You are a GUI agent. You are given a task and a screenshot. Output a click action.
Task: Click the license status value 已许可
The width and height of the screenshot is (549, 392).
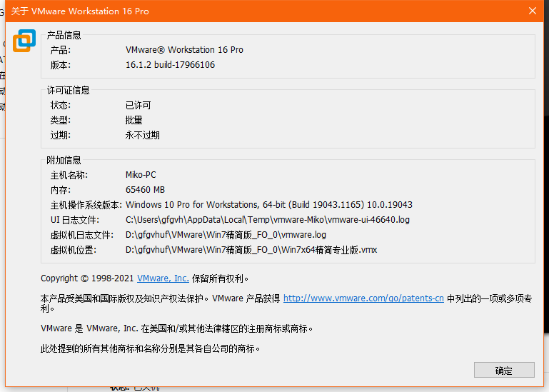[x=138, y=106]
